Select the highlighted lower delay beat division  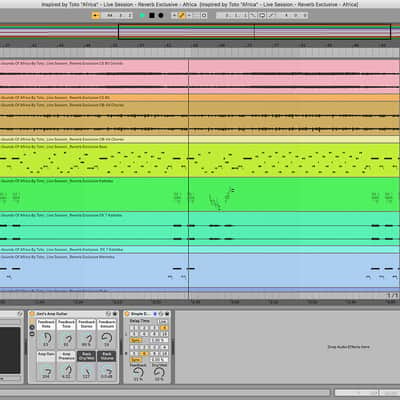coord(144,353)
